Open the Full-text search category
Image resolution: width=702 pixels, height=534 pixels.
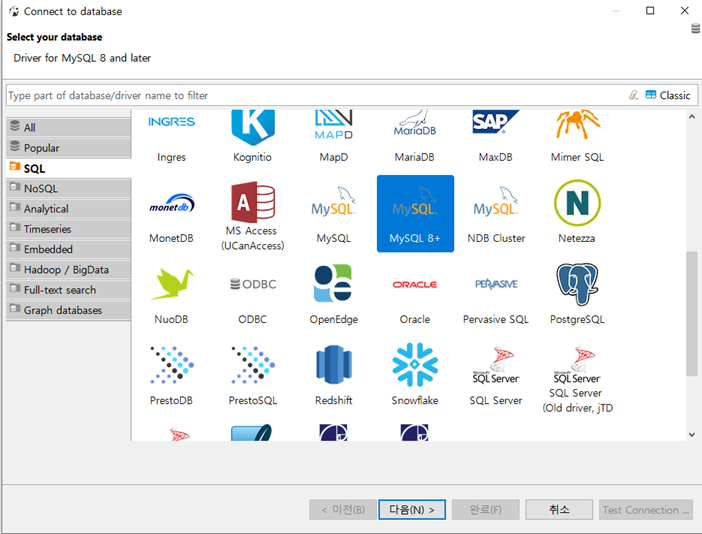(x=68, y=290)
